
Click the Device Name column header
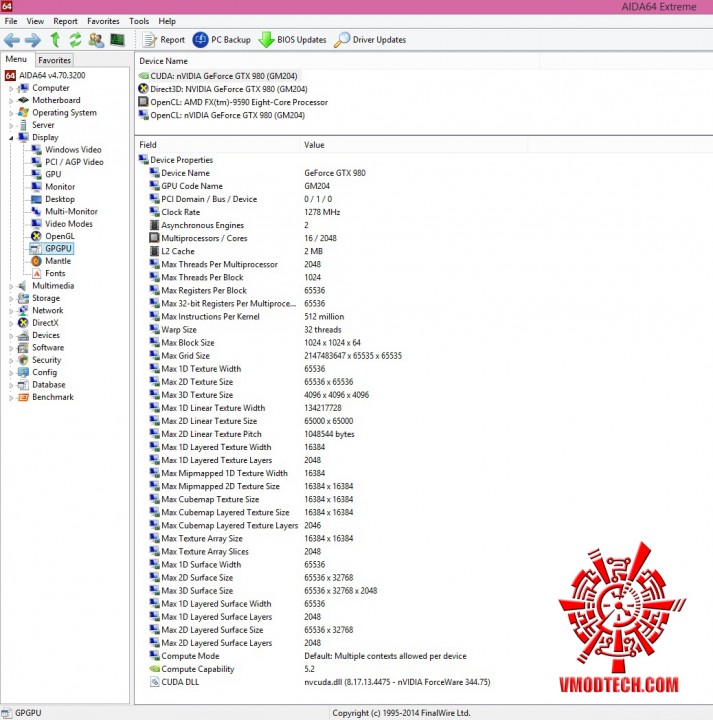click(x=337, y=61)
